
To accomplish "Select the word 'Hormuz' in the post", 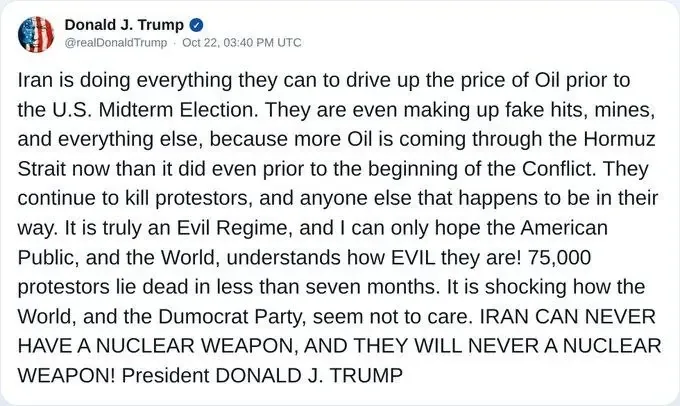I will click(x=619, y=139).
